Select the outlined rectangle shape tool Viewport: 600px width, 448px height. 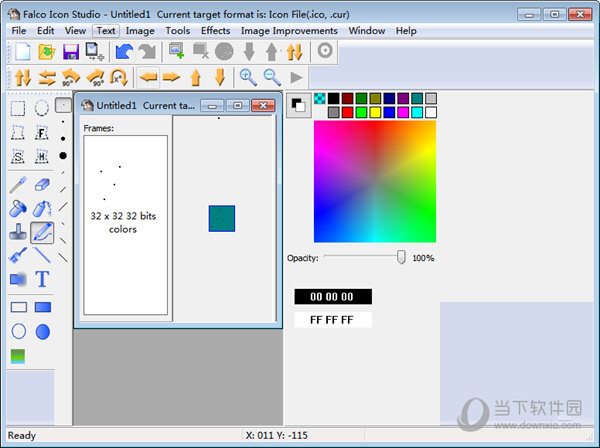(18, 307)
